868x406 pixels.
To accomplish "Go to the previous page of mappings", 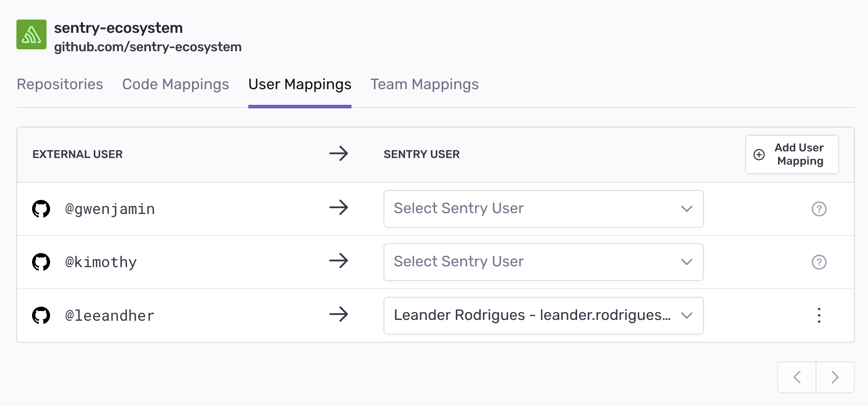I will [x=796, y=377].
